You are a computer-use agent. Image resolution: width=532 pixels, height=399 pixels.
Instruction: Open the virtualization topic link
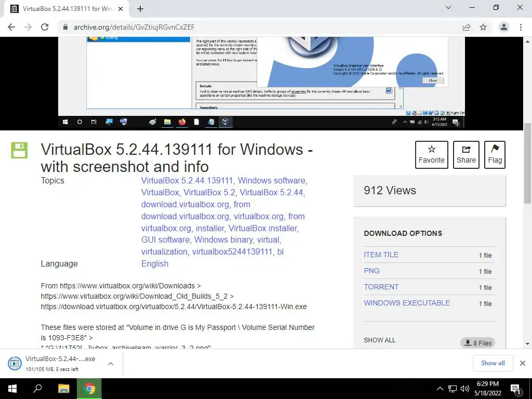coord(164,252)
